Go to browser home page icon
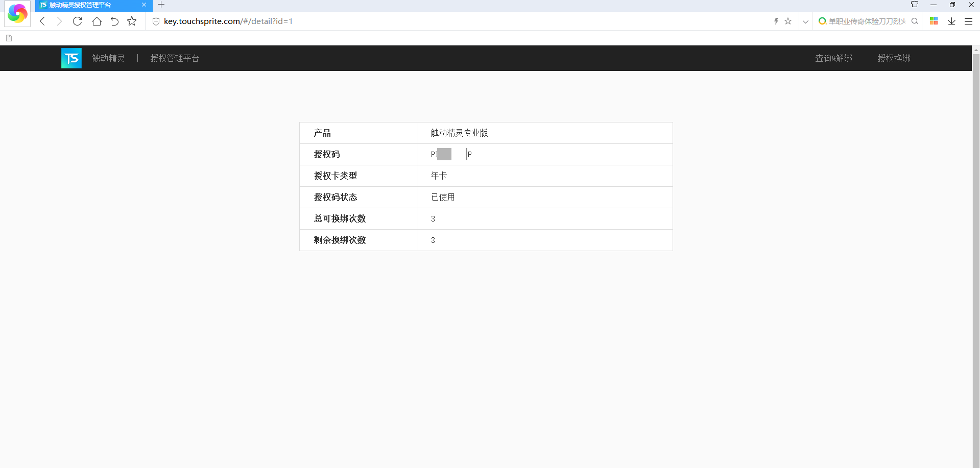 point(97,21)
